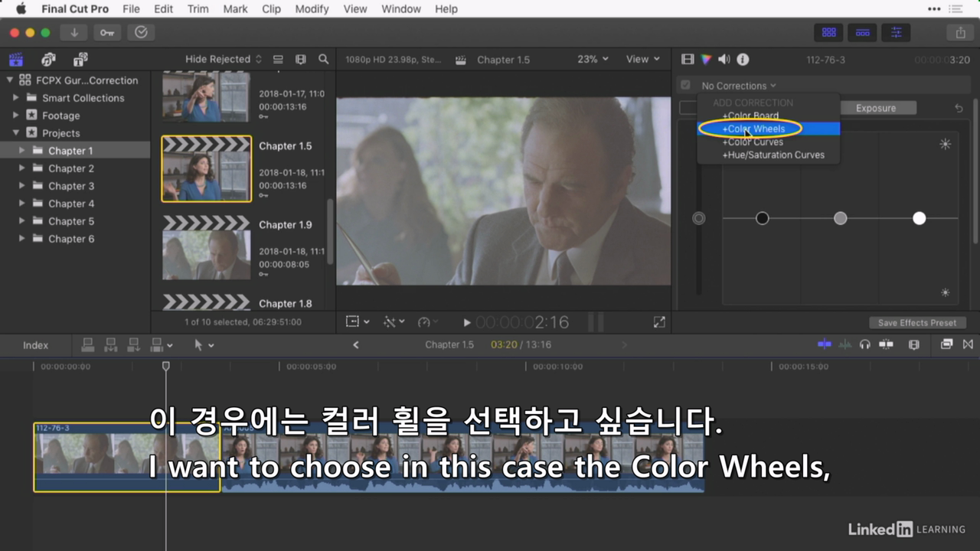This screenshot has height=551, width=980.
Task: Open the Apple menu
Action: [x=21, y=9]
